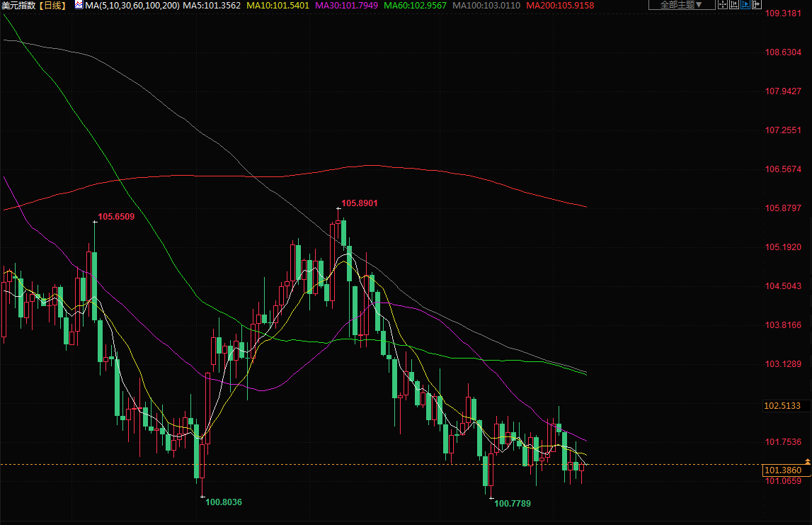812x525 pixels.
Task: Click the gray MA100:103.0110 legend
Action: coord(486,5)
